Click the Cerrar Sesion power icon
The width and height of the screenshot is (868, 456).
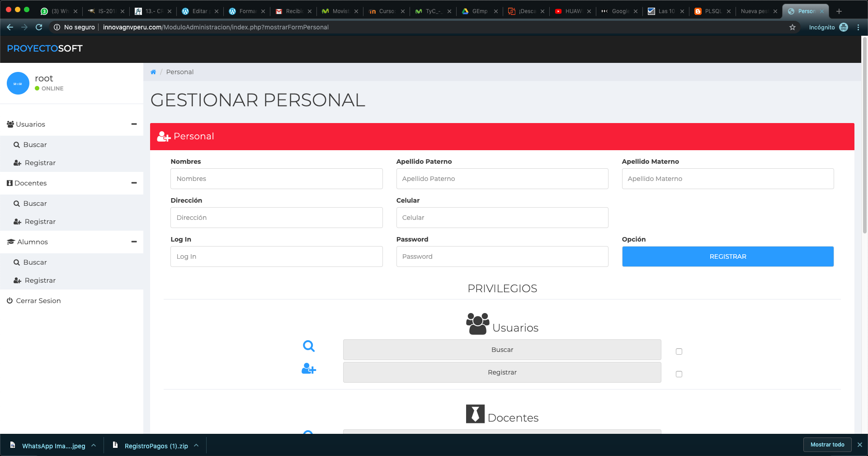(x=9, y=301)
